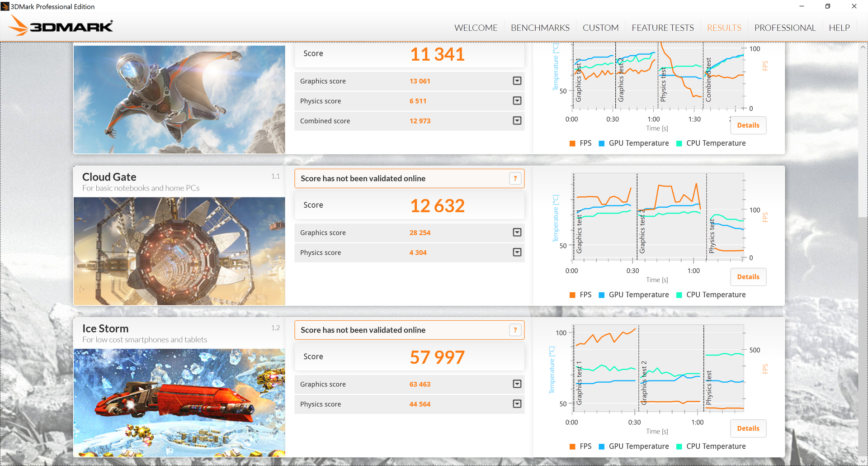The height and width of the screenshot is (466, 868).
Task: Click the Cloud Gate benchmark thumbnail
Action: (179, 251)
